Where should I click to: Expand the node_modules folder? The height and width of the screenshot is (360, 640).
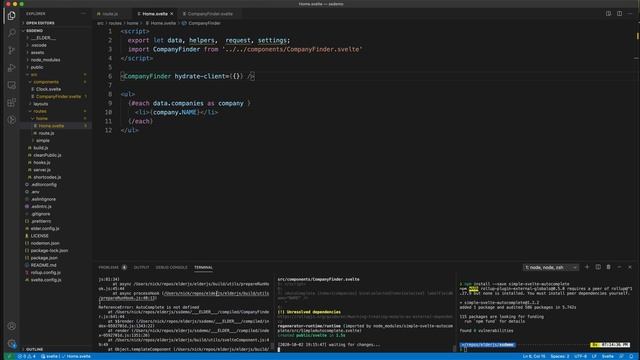[45, 60]
